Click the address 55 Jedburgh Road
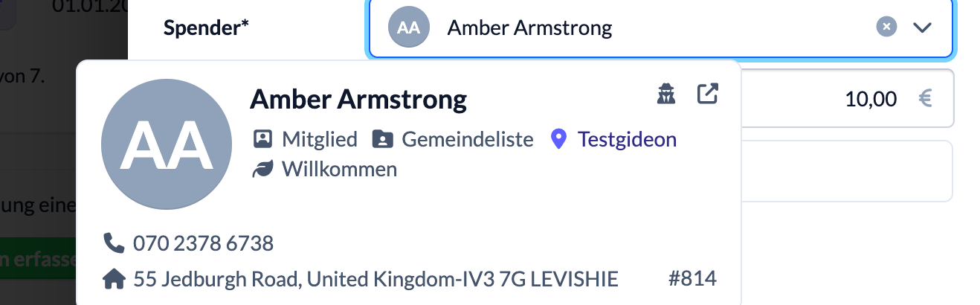 [375, 280]
